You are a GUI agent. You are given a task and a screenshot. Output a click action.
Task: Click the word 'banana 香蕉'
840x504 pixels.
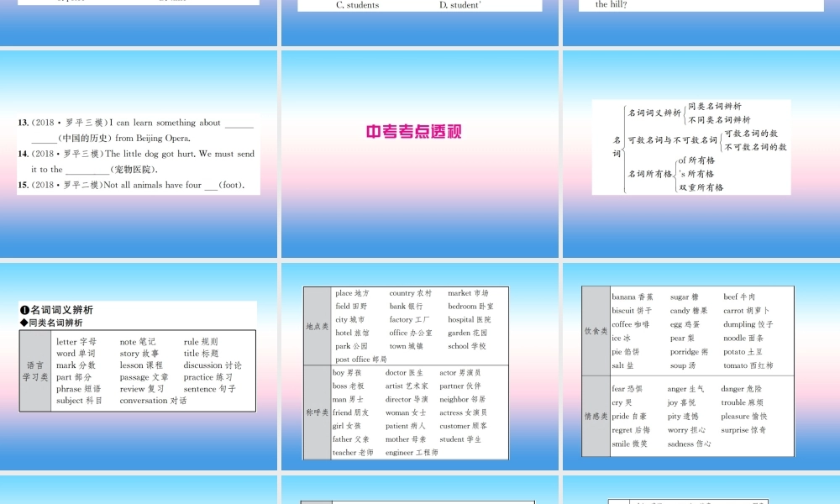(x=633, y=297)
